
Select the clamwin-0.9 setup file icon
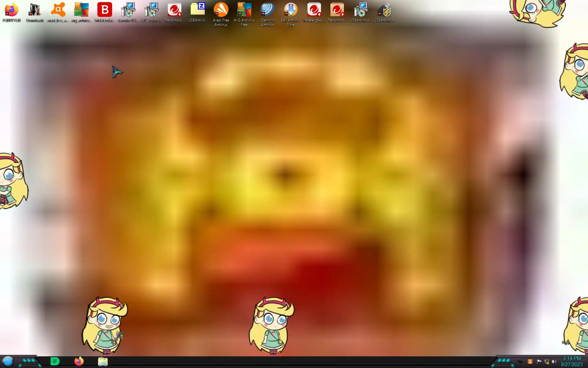(128, 11)
